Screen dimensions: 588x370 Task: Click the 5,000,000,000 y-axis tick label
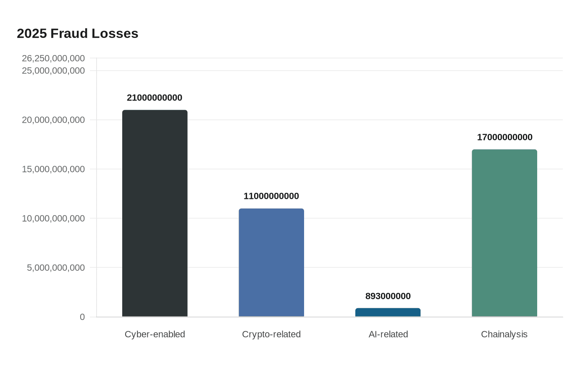(x=56, y=267)
